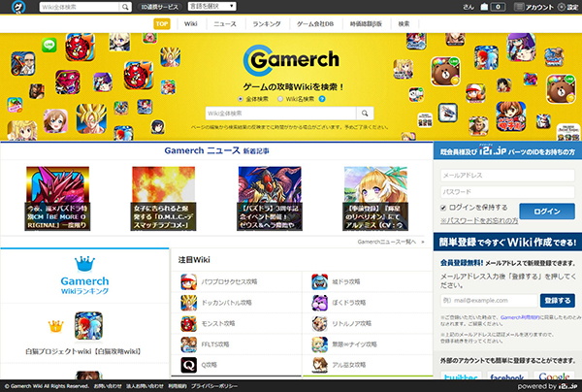Screen dimensions: 582x392
Task: Click the ドッカンバトル攻略 game icon
Action: (x=188, y=303)
